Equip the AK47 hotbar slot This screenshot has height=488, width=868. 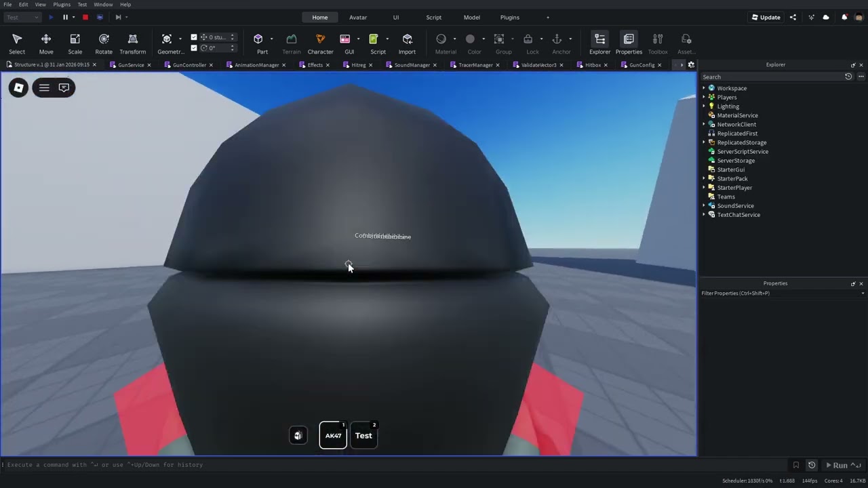pyautogui.click(x=333, y=435)
